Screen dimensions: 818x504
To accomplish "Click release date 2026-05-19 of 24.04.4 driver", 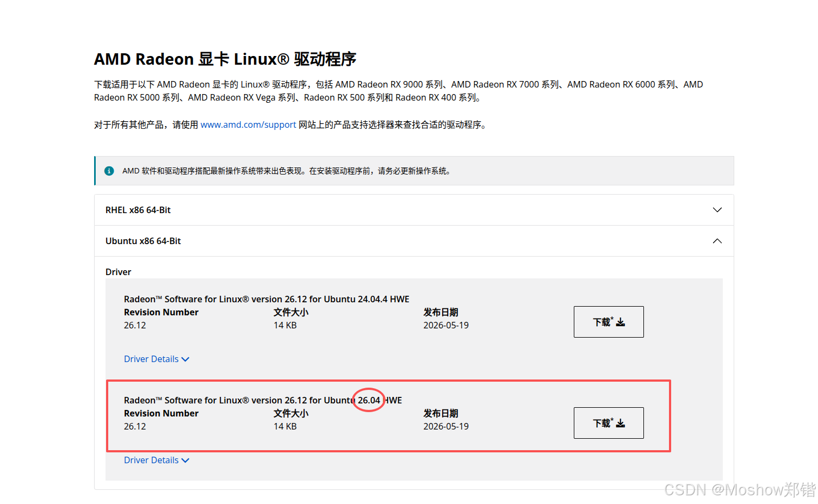I will [x=446, y=325].
